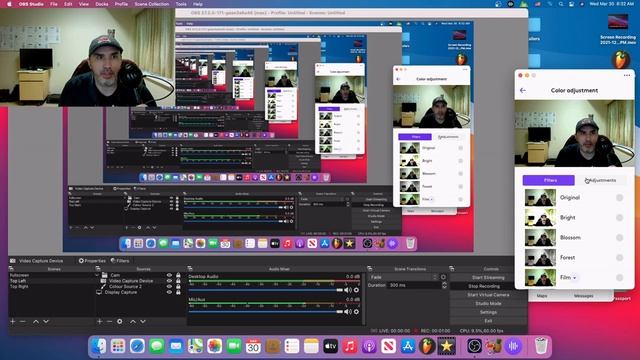Toggle visibility of the Cam group

(x=169, y=275)
